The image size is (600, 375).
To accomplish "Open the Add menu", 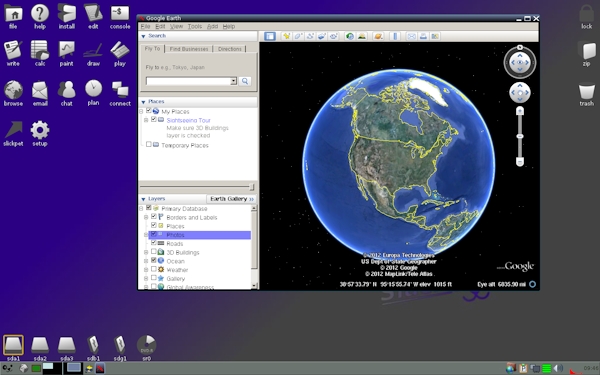I will click(212, 26).
